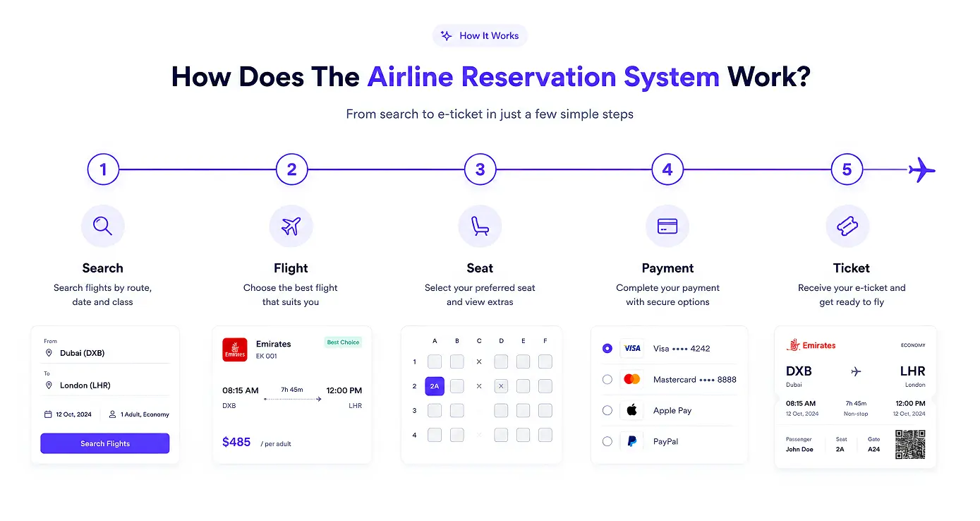Select the Visa •••• 4242 radio button

607,348
